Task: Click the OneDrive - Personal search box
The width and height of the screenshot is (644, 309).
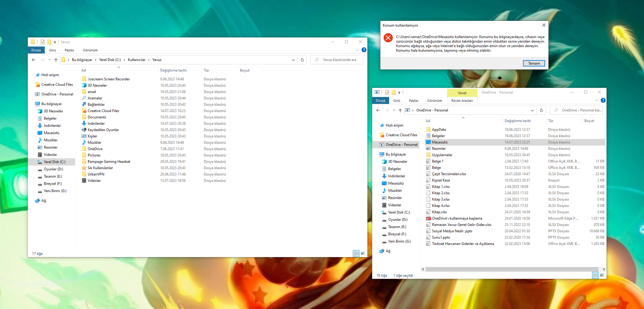Action: pos(576,110)
